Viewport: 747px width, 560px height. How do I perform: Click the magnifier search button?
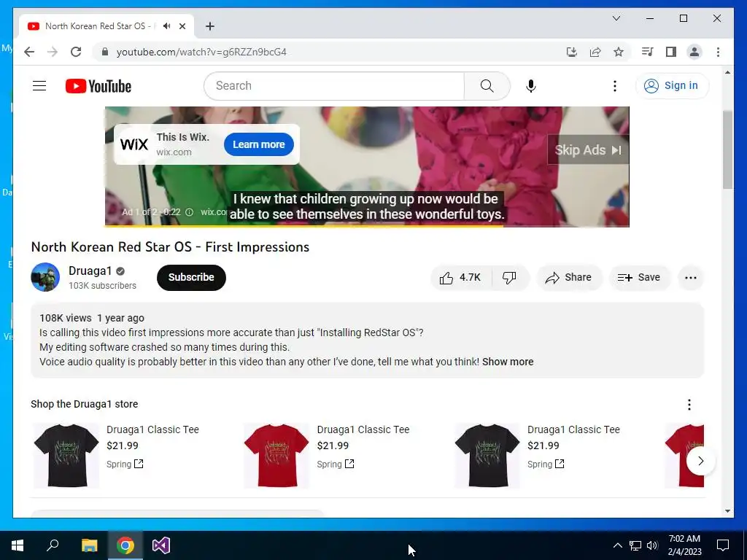tap(487, 86)
